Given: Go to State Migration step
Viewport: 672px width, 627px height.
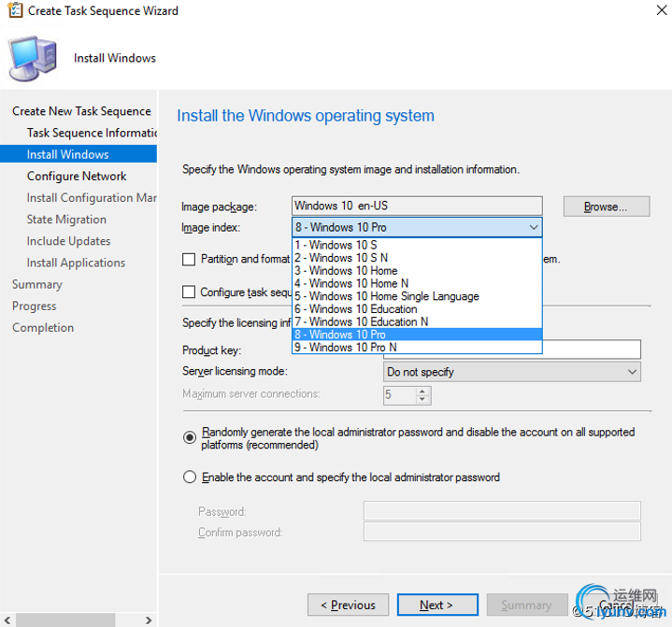Looking at the screenshot, I should (66, 220).
